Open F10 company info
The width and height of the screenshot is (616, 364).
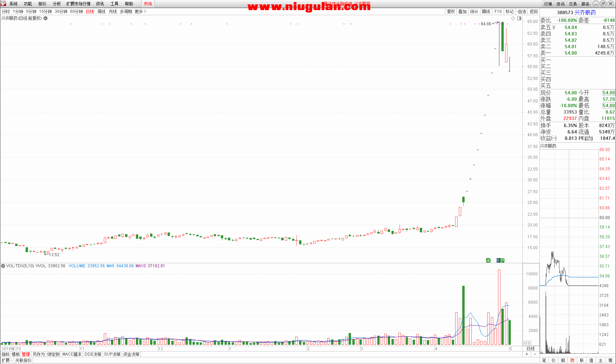(498, 11)
